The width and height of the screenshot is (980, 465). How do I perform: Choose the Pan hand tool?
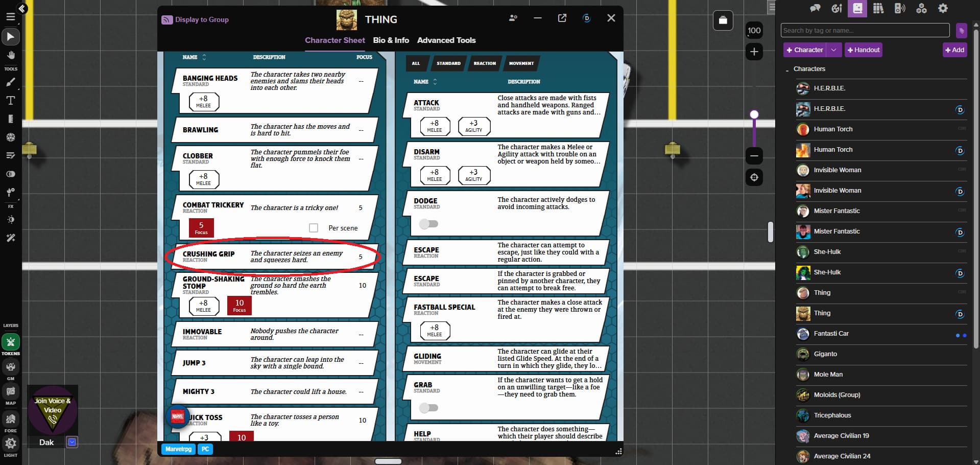(10, 55)
